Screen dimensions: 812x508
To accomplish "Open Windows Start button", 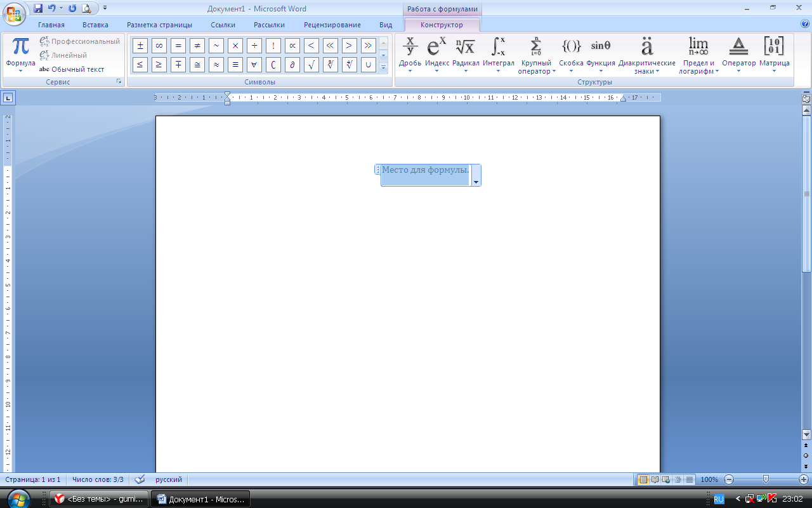I will pyautogui.click(x=18, y=498).
